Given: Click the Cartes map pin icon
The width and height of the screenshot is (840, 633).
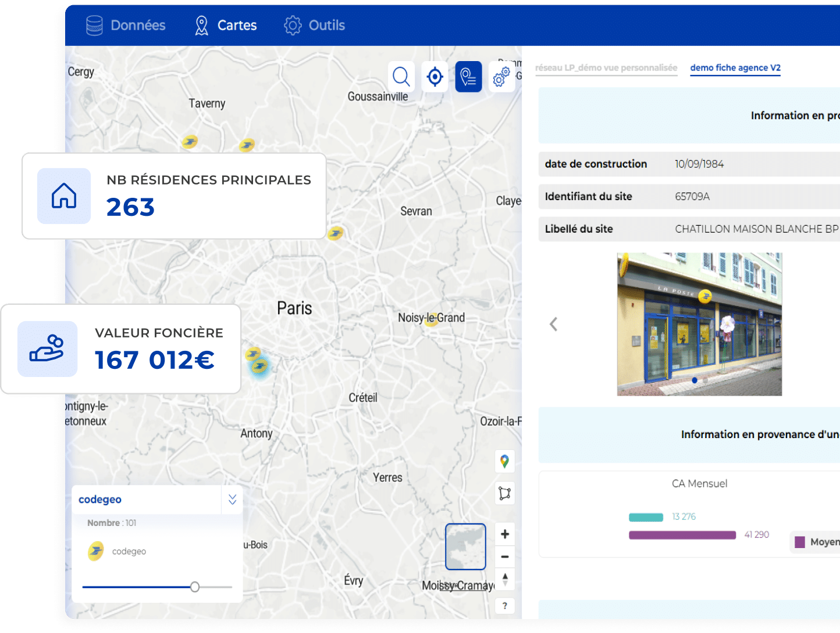Looking at the screenshot, I should click(202, 24).
